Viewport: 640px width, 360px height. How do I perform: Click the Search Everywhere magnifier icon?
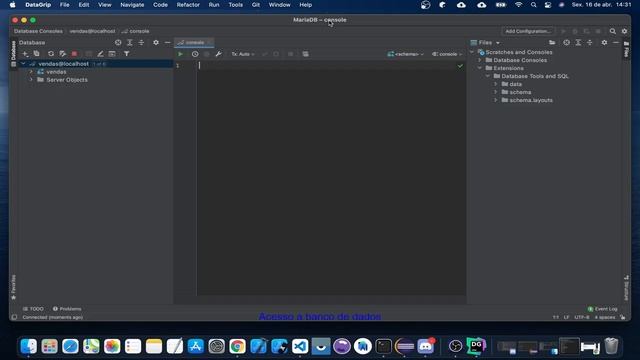point(613,31)
